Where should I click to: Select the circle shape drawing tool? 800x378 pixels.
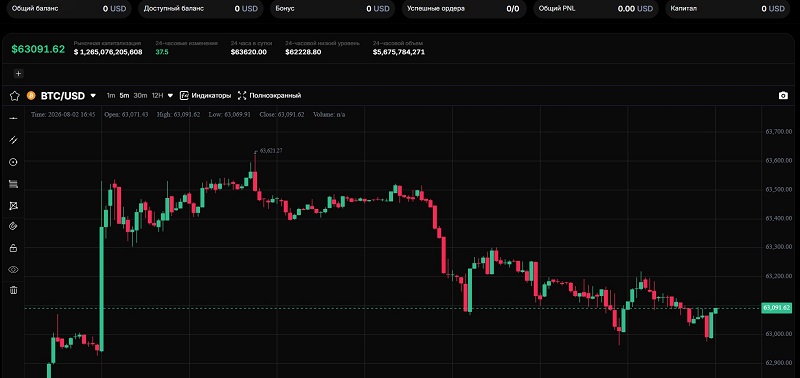pyautogui.click(x=13, y=162)
